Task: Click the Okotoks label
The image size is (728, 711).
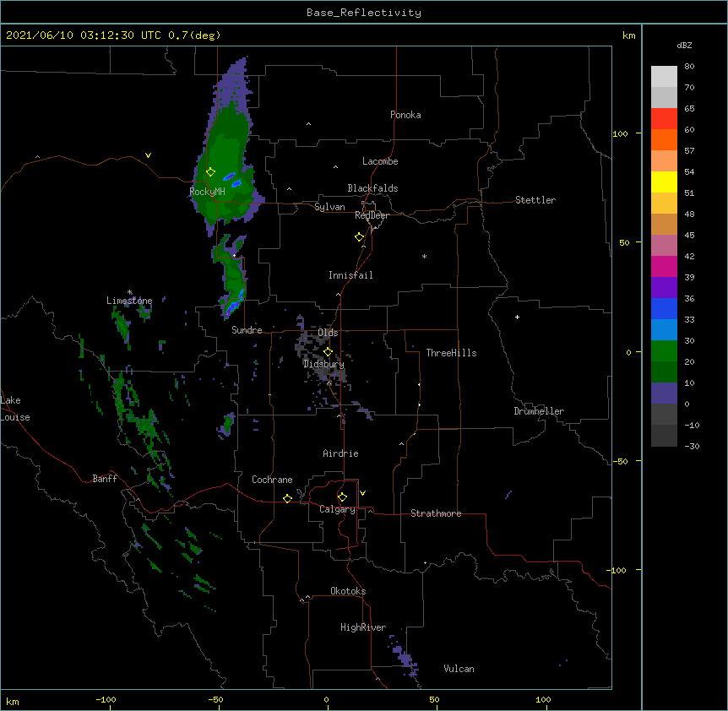Action: [348, 591]
